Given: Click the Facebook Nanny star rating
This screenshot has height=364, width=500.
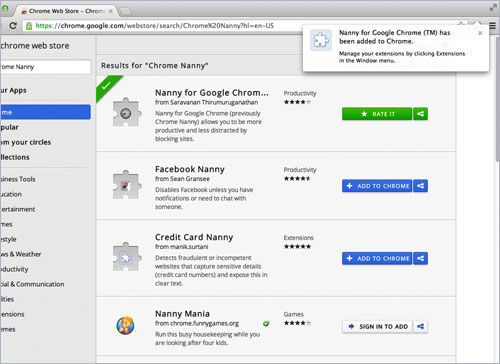Looking at the screenshot, I should (x=297, y=179).
